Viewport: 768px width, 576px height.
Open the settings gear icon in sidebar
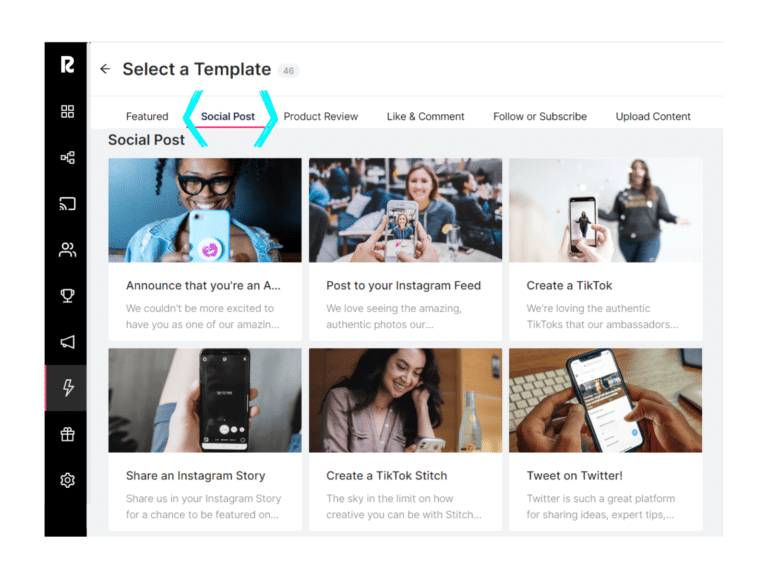pyautogui.click(x=67, y=480)
